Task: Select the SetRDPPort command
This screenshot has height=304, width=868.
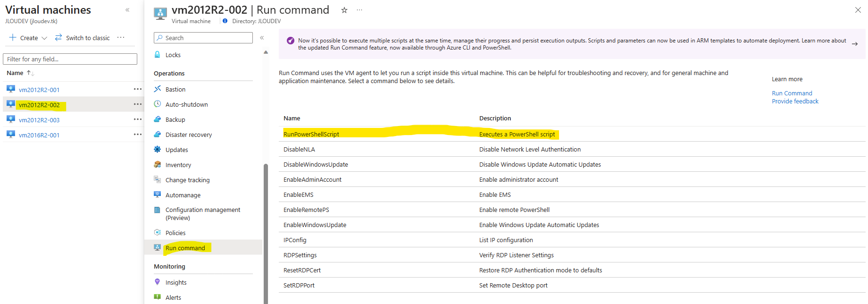Action: coord(299,286)
